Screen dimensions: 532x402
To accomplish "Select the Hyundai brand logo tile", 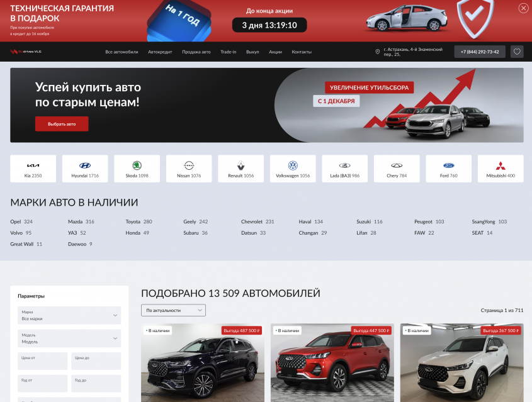I will tap(85, 169).
